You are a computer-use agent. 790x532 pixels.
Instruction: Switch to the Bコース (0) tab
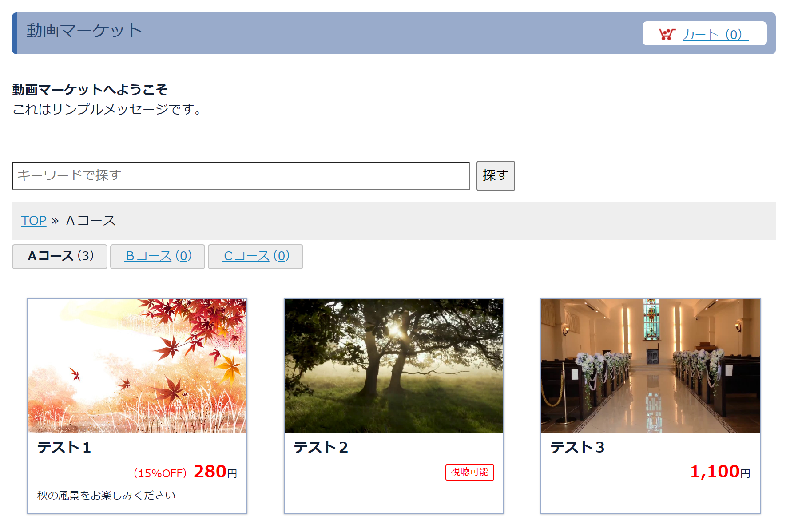tap(158, 257)
